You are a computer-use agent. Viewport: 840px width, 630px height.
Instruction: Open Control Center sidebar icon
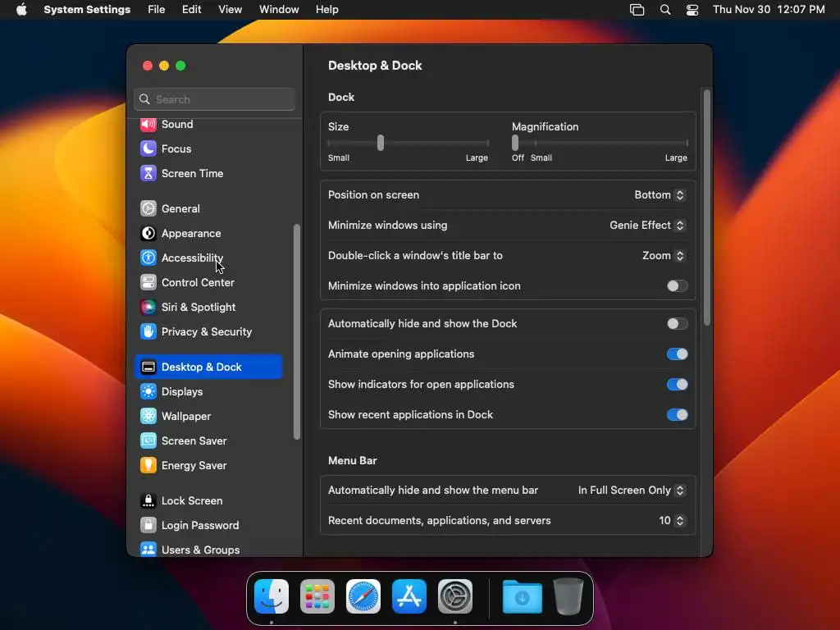click(148, 282)
